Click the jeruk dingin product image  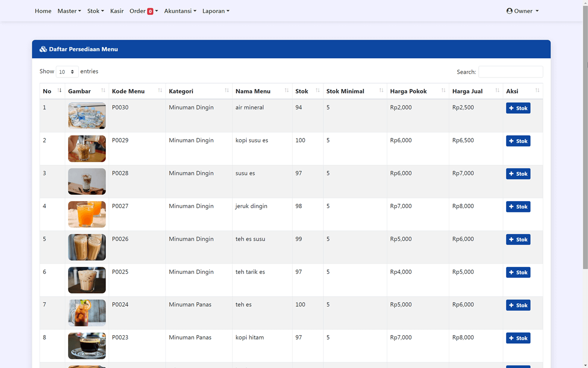click(x=87, y=214)
